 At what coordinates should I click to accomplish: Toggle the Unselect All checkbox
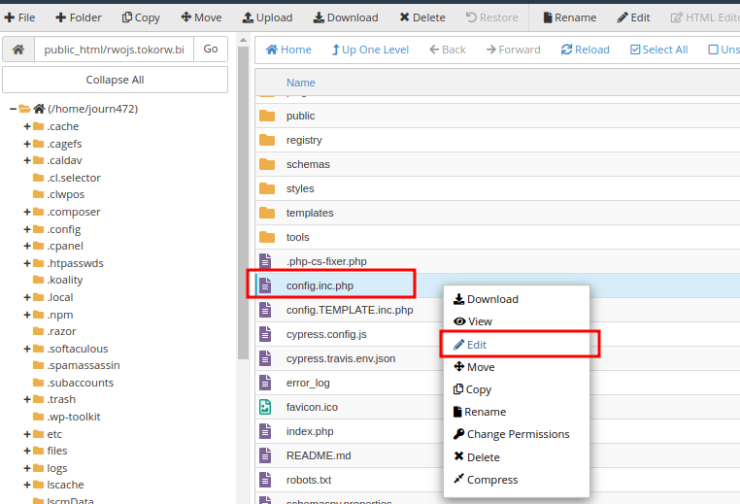(712, 49)
